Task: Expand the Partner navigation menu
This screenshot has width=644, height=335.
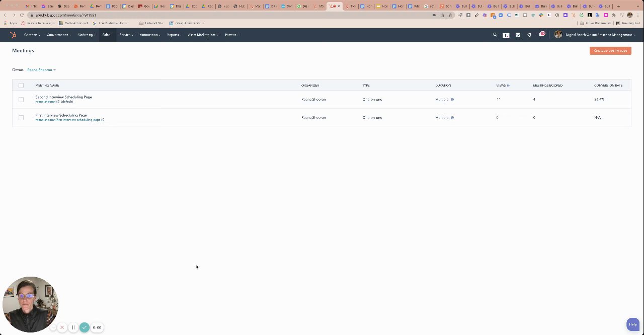Action: coord(231,35)
